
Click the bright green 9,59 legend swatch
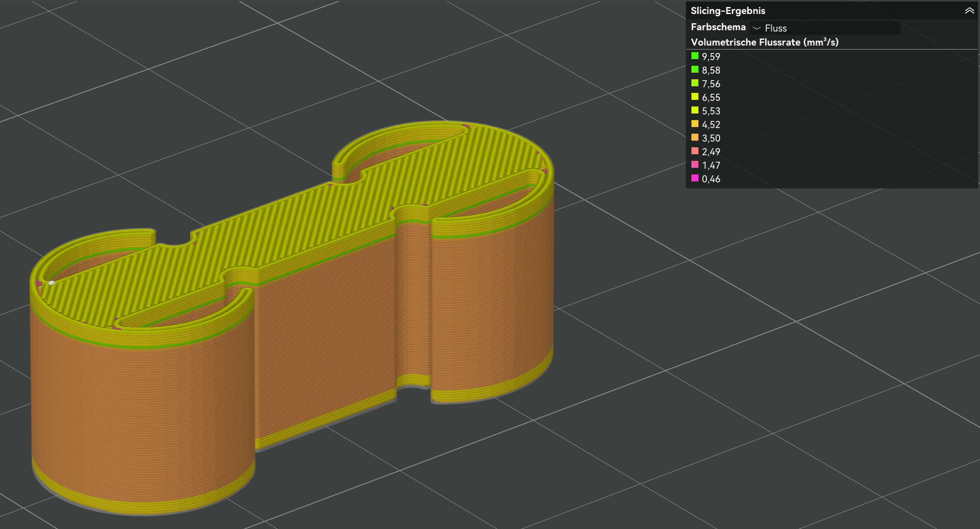pyautogui.click(x=694, y=56)
